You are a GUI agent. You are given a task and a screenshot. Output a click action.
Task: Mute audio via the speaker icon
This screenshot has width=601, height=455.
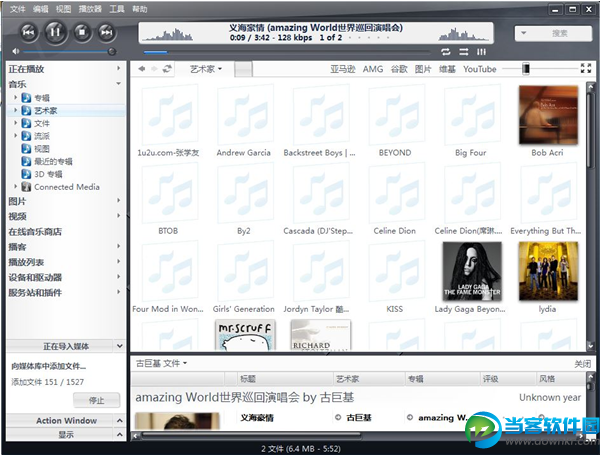tap(15, 51)
